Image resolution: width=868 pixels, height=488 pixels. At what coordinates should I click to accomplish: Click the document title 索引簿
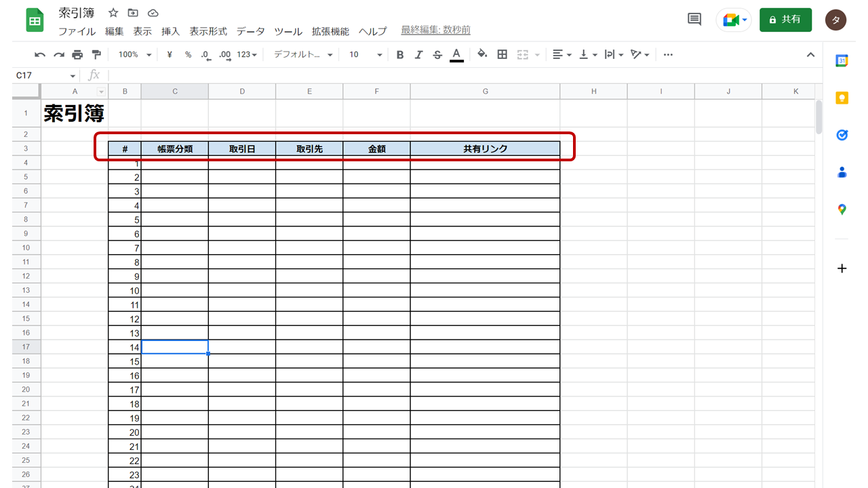77,13
